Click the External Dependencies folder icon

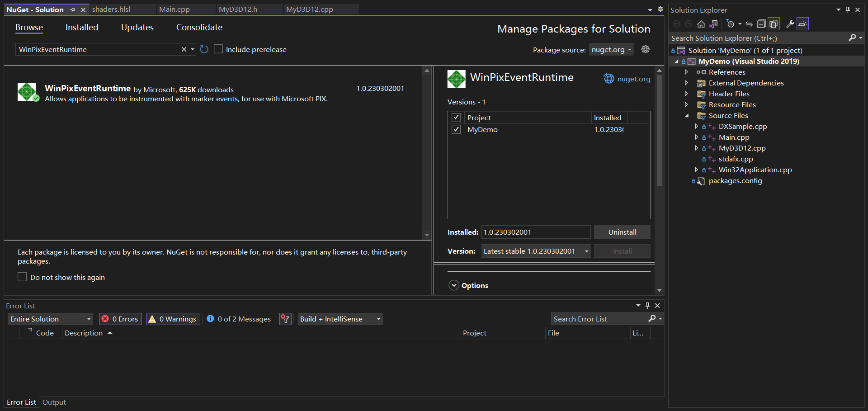[701, 83]
